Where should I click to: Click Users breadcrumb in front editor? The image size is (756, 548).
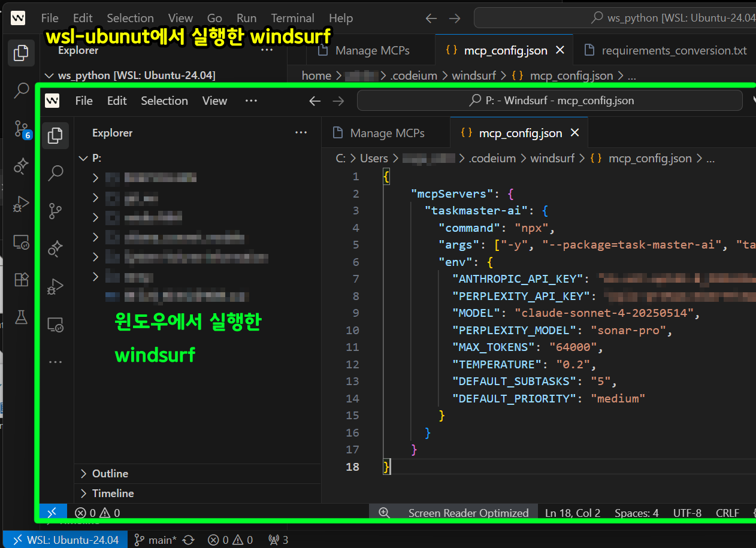click(374, 159)
